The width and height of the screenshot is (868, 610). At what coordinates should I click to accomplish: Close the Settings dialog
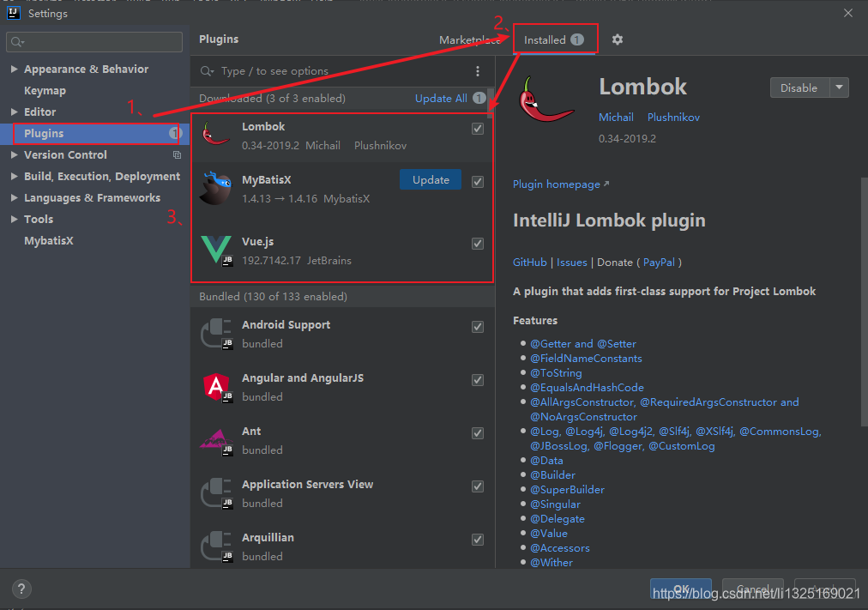pos(848,13)
